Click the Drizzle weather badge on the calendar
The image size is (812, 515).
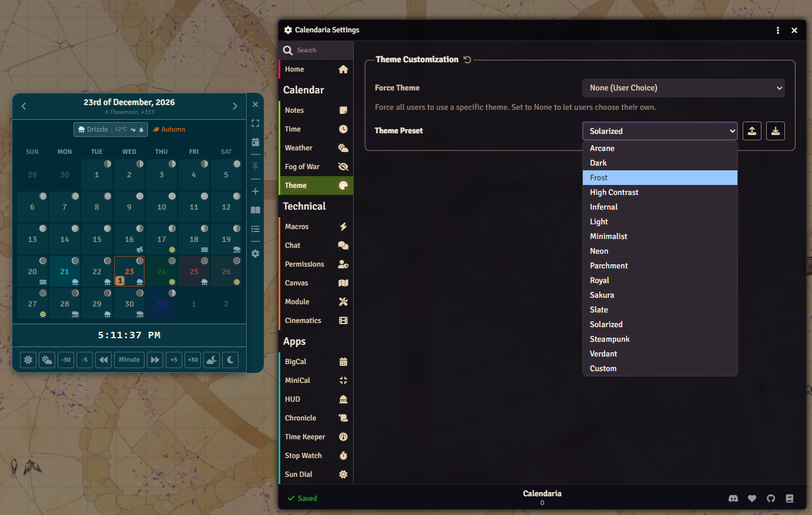[x=110, y=129]
